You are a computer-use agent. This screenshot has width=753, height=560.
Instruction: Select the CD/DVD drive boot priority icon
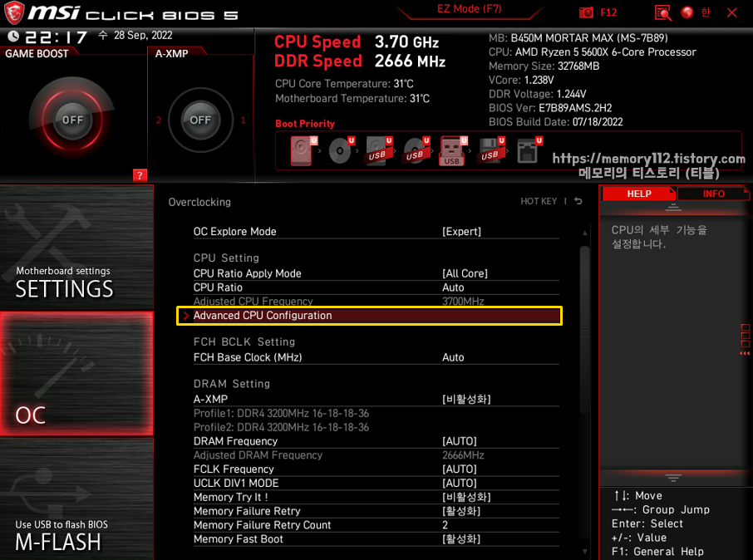click(342, 151)
